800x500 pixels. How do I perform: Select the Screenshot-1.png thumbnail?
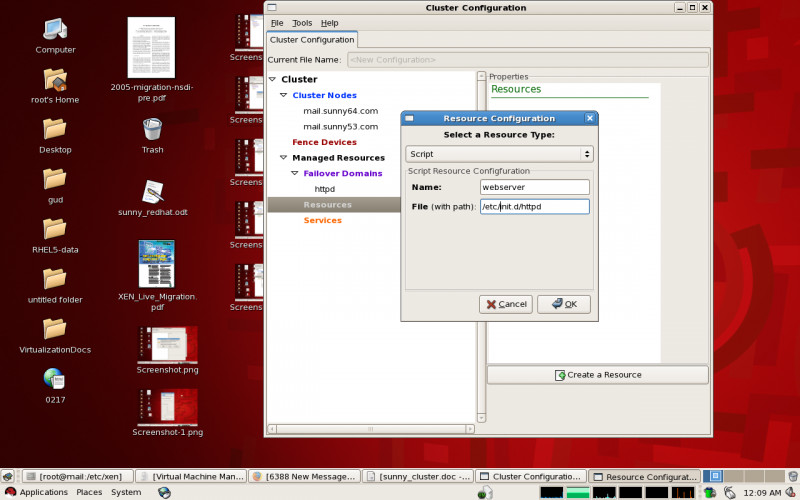coord(167,407)
